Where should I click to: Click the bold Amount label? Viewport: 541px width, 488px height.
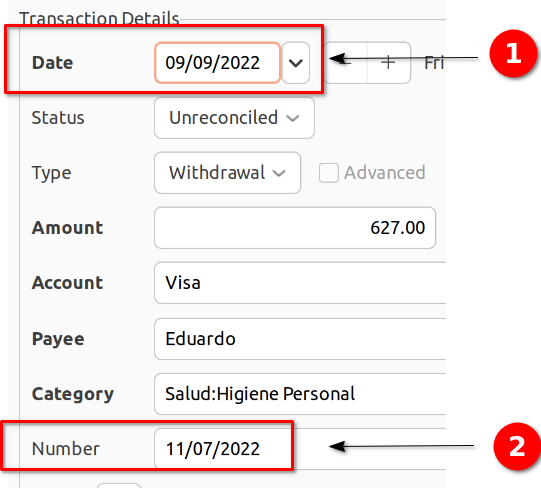[x=67, y=228]
